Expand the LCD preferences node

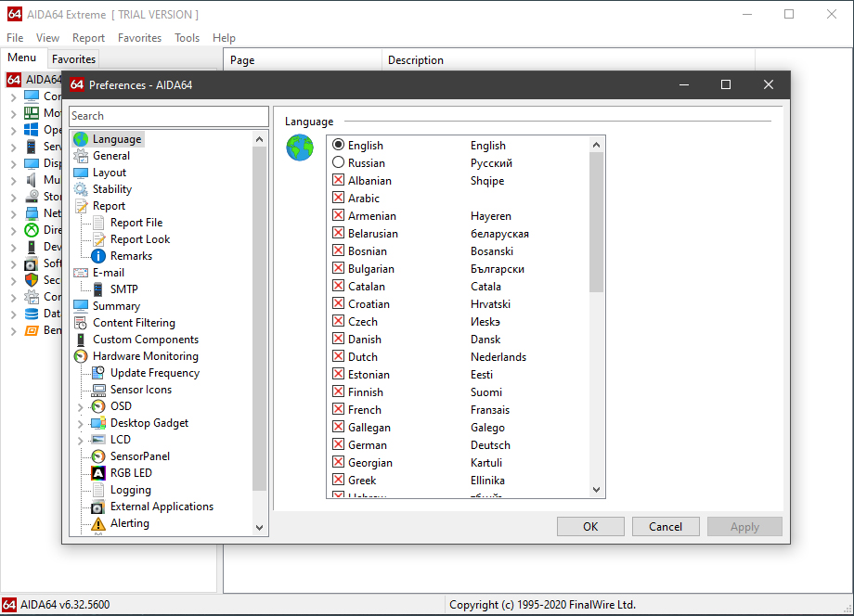click(x=81, y=441)
